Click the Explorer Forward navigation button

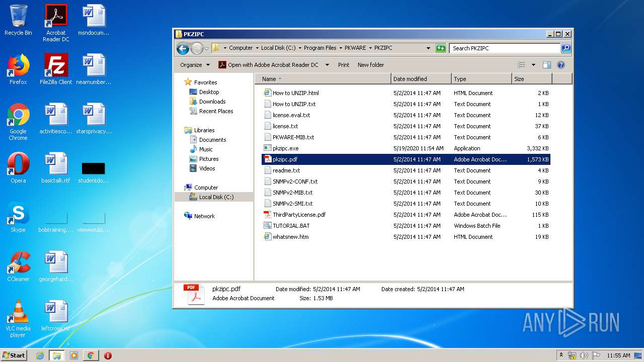point(197,48)
